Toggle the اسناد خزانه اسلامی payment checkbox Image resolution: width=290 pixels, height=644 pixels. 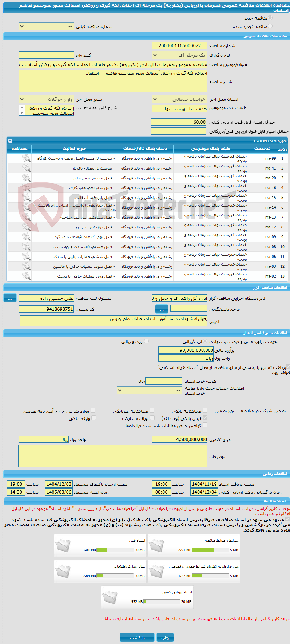[288, 367]
